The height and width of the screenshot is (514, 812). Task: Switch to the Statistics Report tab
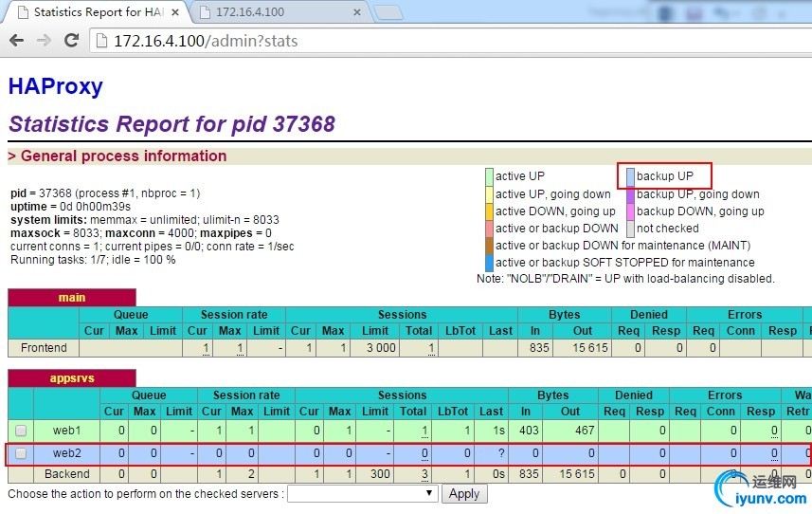click(x=99, y=12)
